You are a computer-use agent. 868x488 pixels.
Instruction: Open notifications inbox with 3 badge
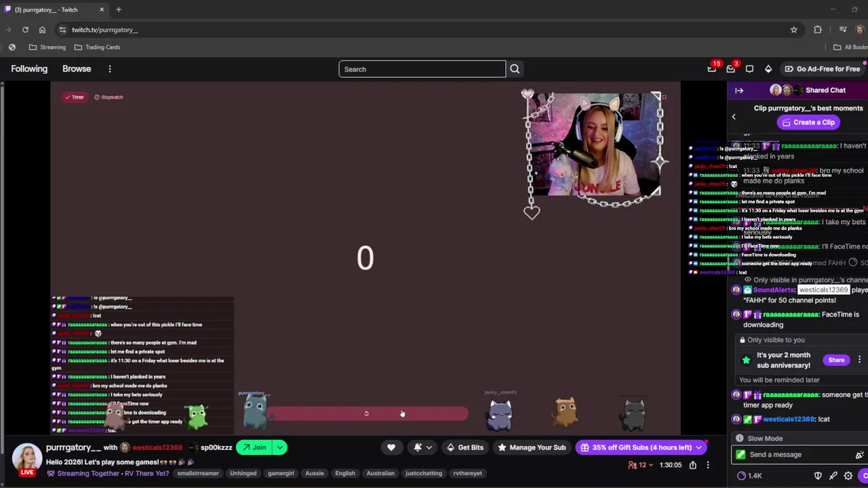(x=730, y=69)
